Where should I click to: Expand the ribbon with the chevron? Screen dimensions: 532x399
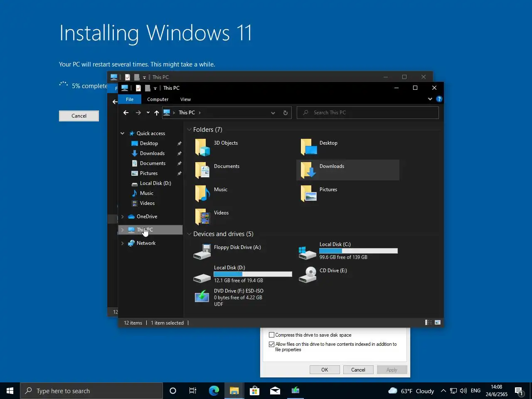(x=430, y=99)
